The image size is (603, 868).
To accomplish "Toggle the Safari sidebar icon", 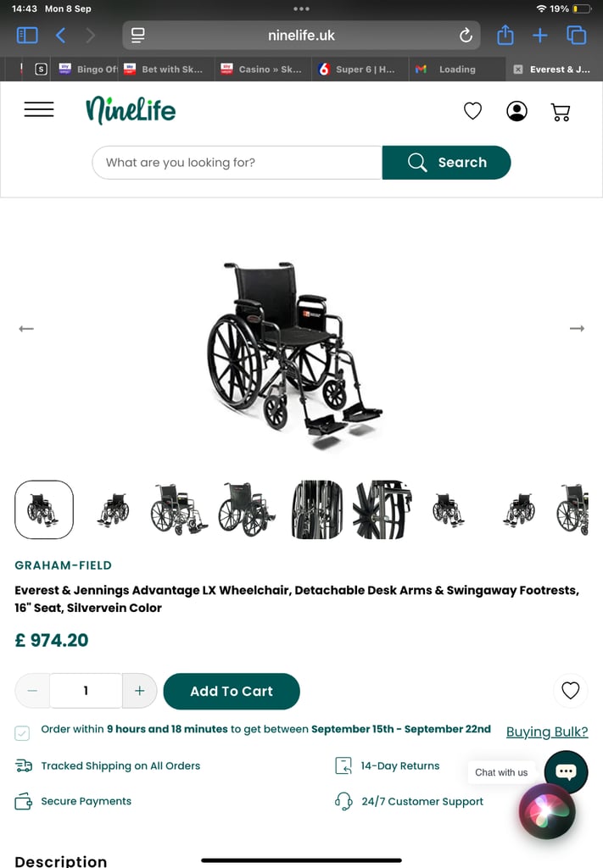I will 27,36.
